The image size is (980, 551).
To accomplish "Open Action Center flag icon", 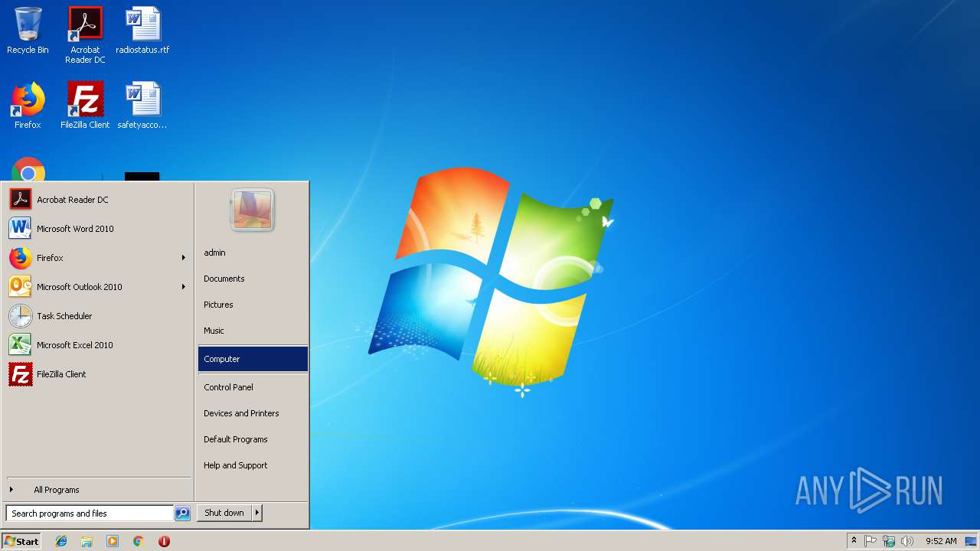I will tap(871, 541).
